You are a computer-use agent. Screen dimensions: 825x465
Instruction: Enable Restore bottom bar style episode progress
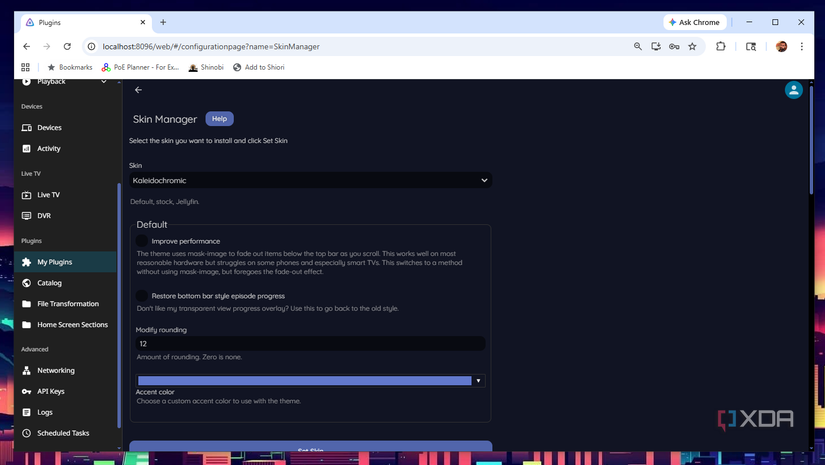(x=142, y=296)
